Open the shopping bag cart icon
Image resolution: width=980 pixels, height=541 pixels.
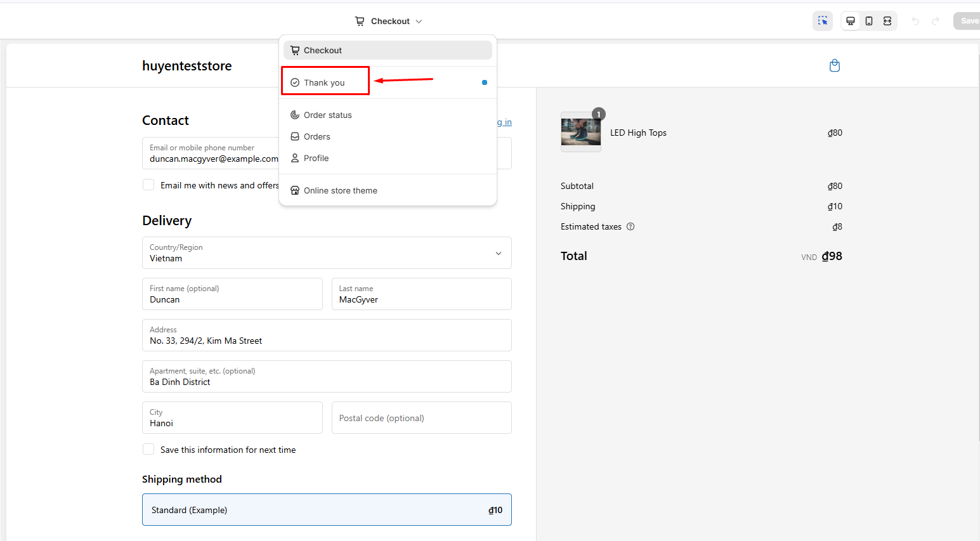(835, 65)
